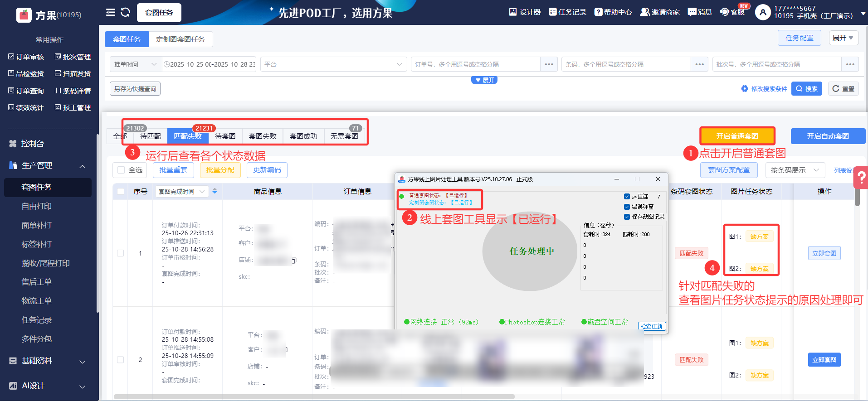
Task: Click the red question mark help float icon
Action: 861,177
